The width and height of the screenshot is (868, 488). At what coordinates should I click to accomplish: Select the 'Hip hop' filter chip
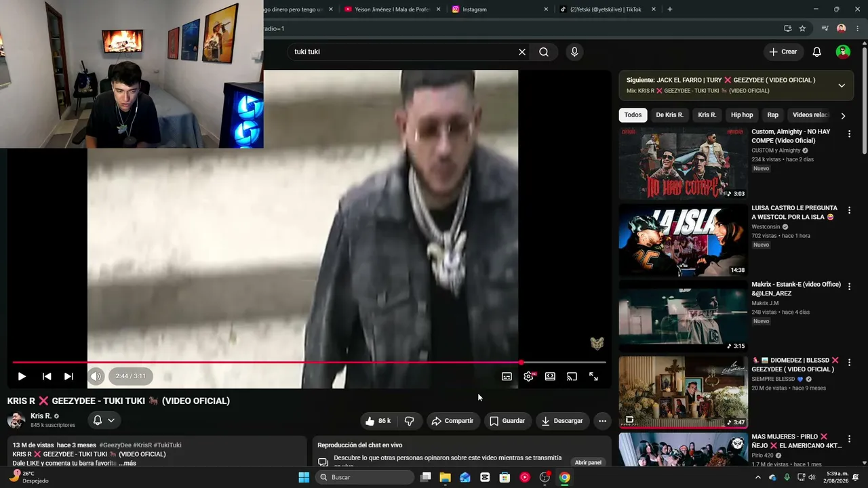(742, 115)
